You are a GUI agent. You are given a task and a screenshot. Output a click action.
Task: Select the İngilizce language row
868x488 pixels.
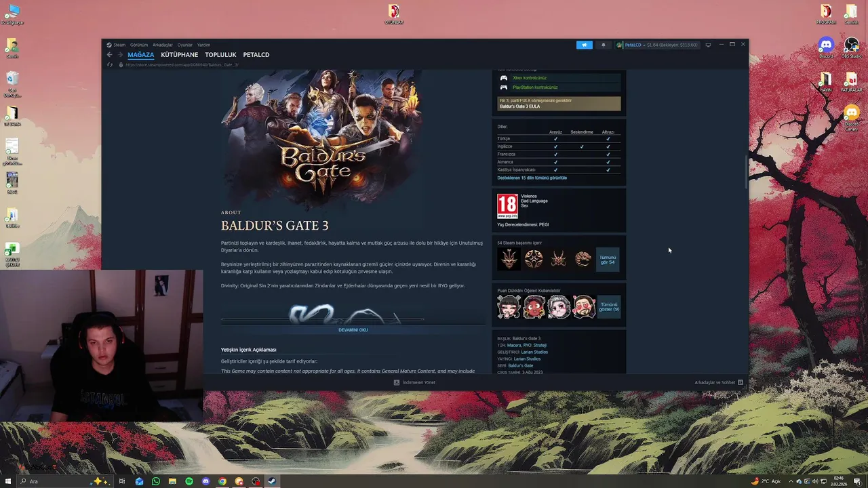point(559,146)
